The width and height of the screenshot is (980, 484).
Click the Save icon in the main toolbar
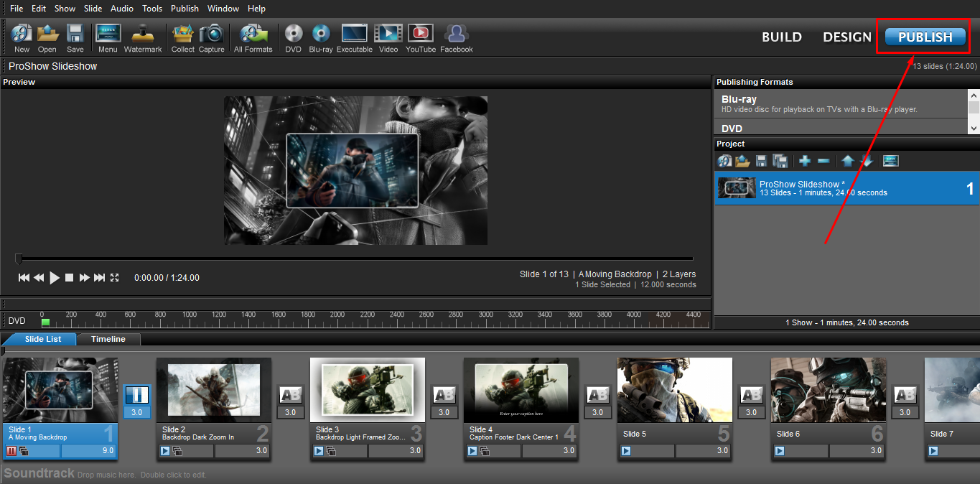point(75,33)
